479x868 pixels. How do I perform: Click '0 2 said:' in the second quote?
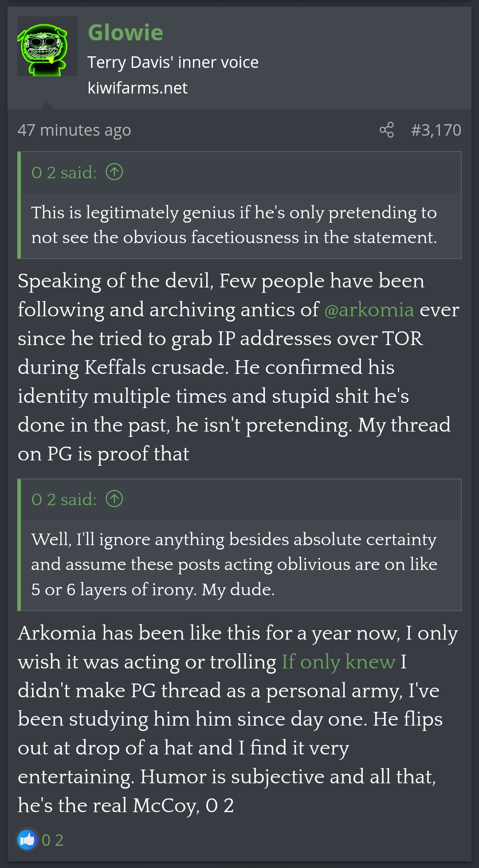64,499
